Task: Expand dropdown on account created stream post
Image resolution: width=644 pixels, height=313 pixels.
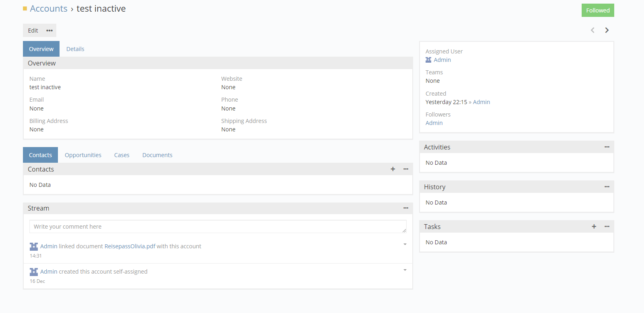Action: (405, 270)
